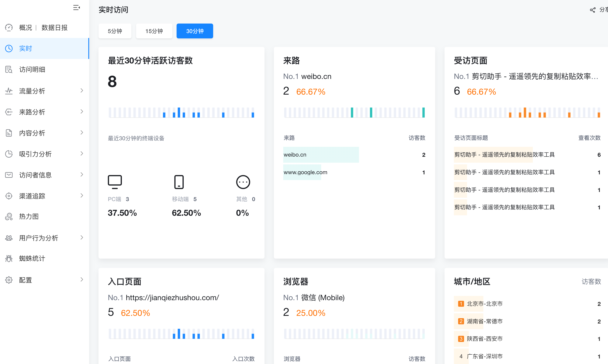This screenshot has width=608, height=364.
Task: Click the 实时 clock icon in the sidebar
Action: (x=9, y=49)
